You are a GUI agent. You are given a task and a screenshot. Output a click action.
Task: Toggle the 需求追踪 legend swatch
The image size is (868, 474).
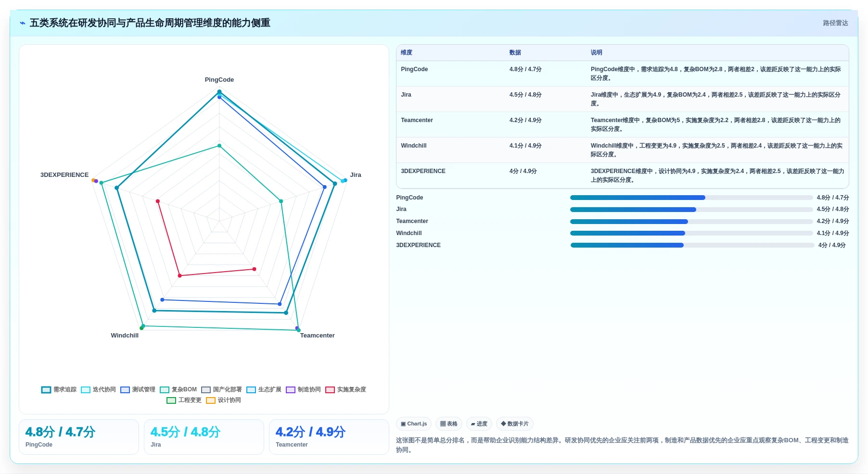(x=46, y=390)
